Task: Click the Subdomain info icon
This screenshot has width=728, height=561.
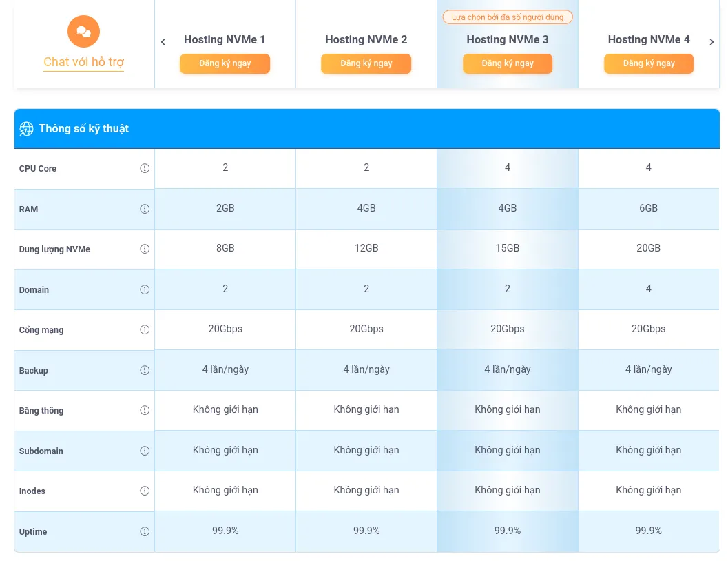Action: click(x=145, y=451)
